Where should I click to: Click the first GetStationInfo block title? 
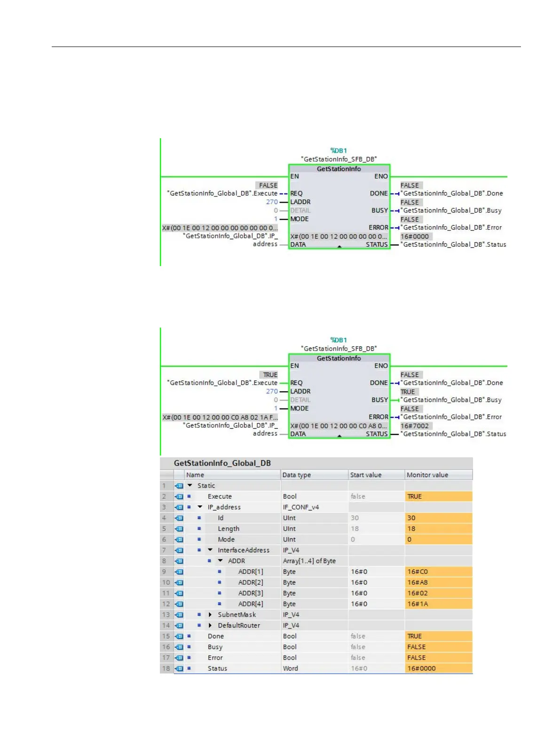[339, 169]
